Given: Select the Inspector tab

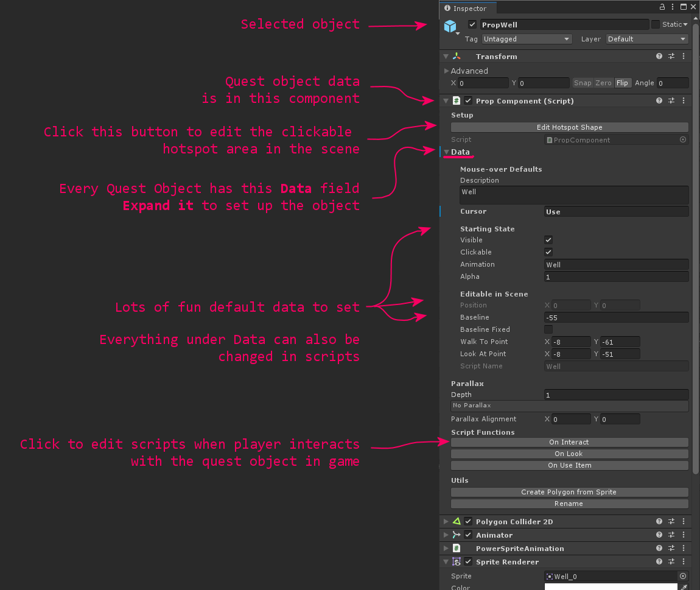Looking at the screenshot, I should pos(466,9).
